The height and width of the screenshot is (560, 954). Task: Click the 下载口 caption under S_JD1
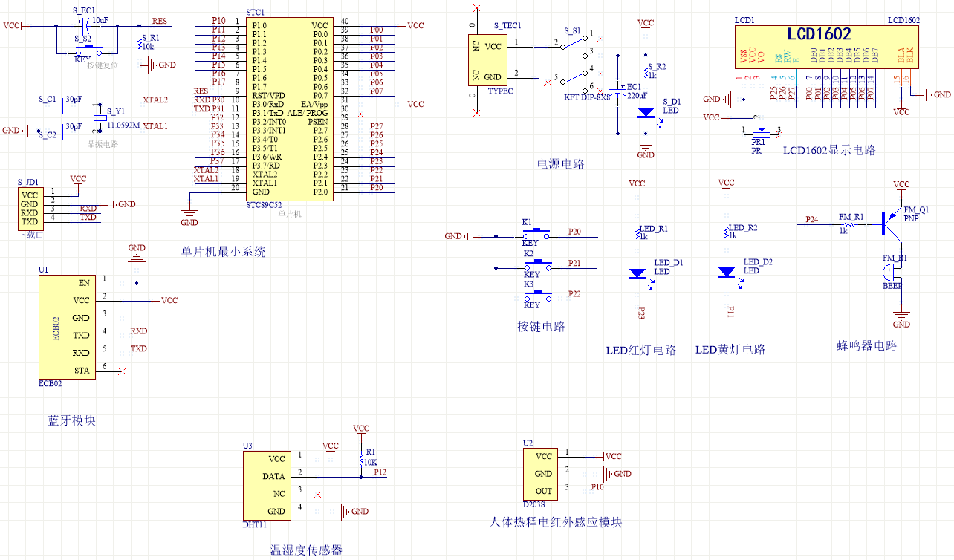tap(30, 233)
